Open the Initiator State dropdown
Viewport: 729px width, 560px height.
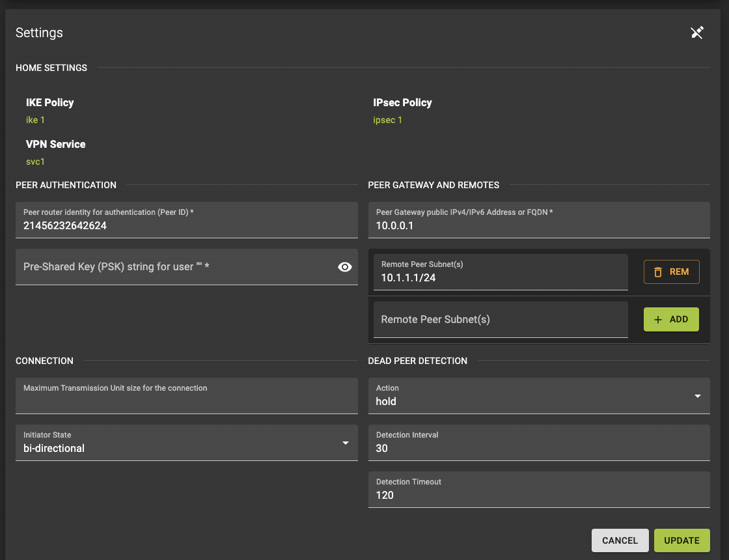pos(186,443)
